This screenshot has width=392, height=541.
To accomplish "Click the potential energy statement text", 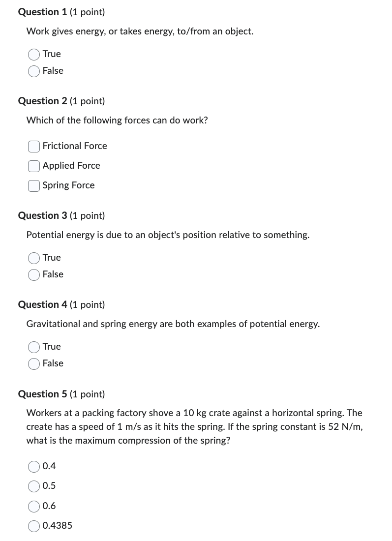I will (167, 235).
